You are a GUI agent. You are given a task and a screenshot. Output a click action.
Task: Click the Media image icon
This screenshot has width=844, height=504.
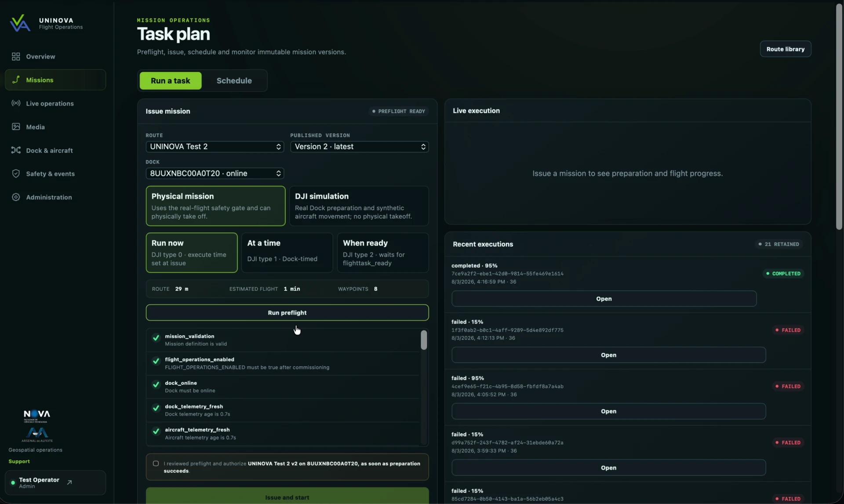[x=16, y=127]
